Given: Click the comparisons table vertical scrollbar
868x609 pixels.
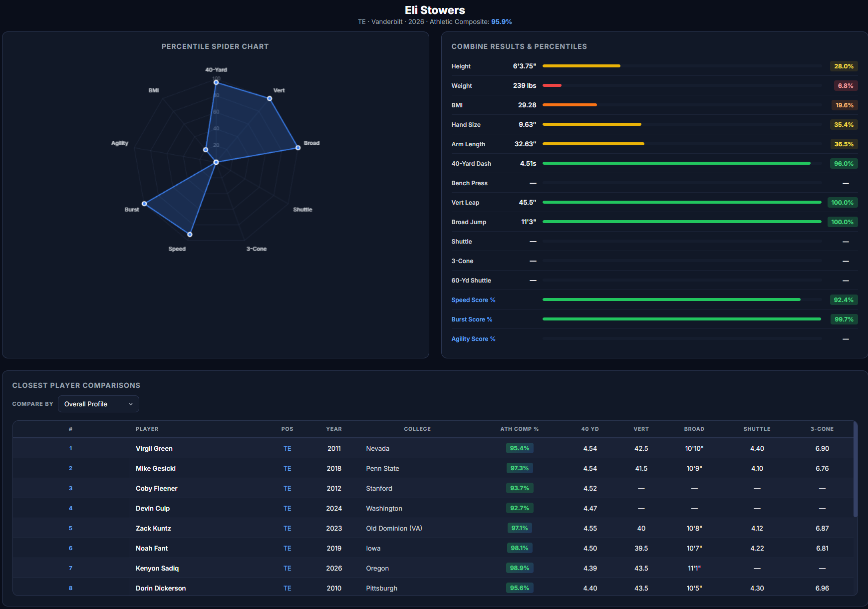Looking at the screenshot, I should point(855,469).
